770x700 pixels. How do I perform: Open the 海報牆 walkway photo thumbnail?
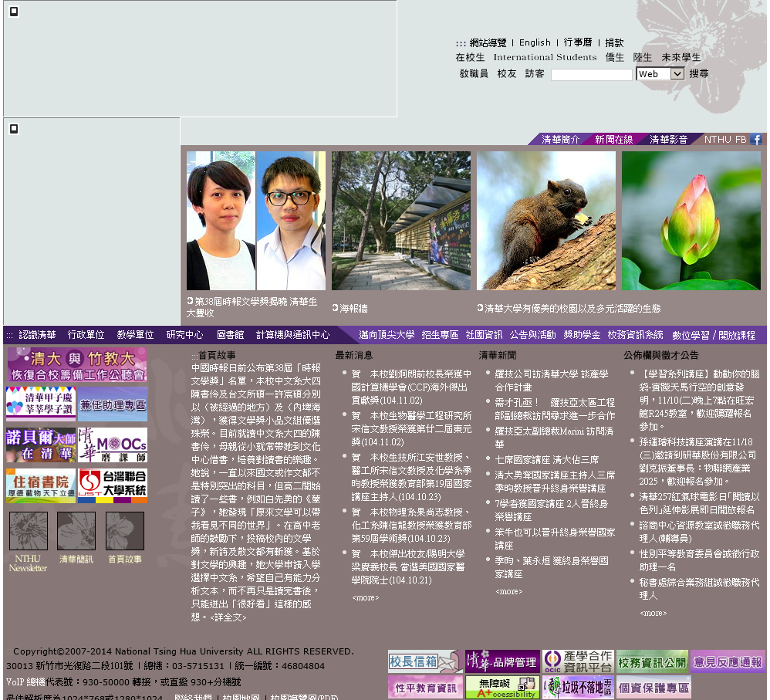click(400, 221)
